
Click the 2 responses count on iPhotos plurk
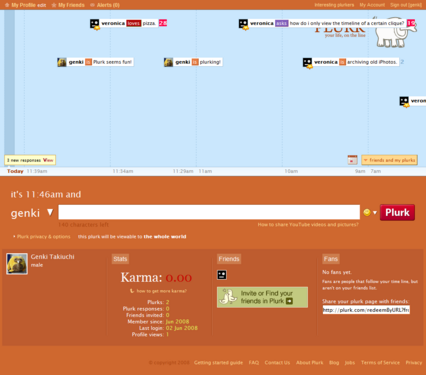[402, 62]
